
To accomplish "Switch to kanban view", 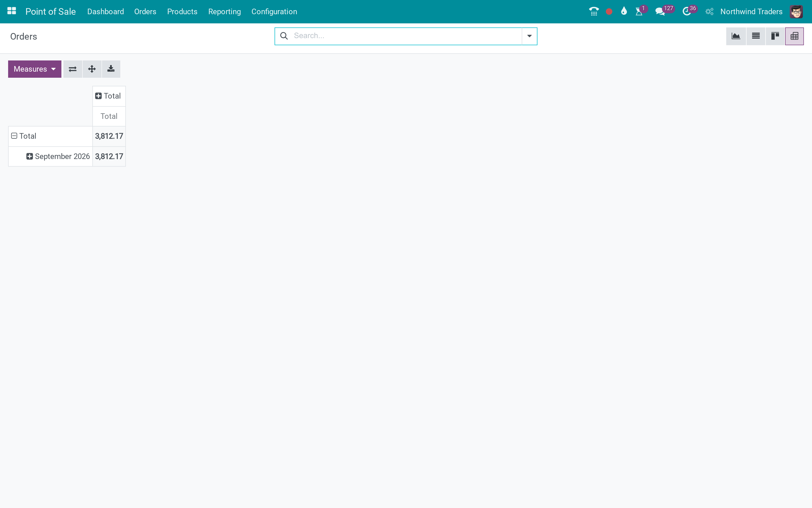I will point(775,36).
